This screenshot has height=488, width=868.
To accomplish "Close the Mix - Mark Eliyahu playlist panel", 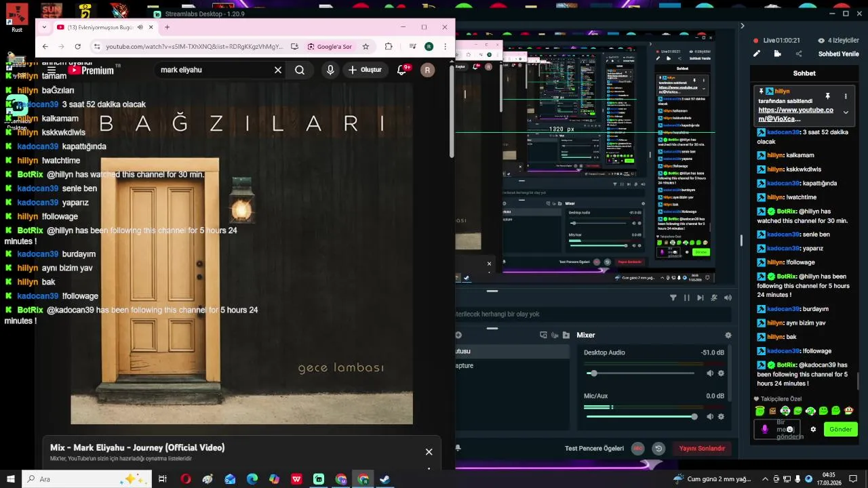I will click(x=429, y=451).
